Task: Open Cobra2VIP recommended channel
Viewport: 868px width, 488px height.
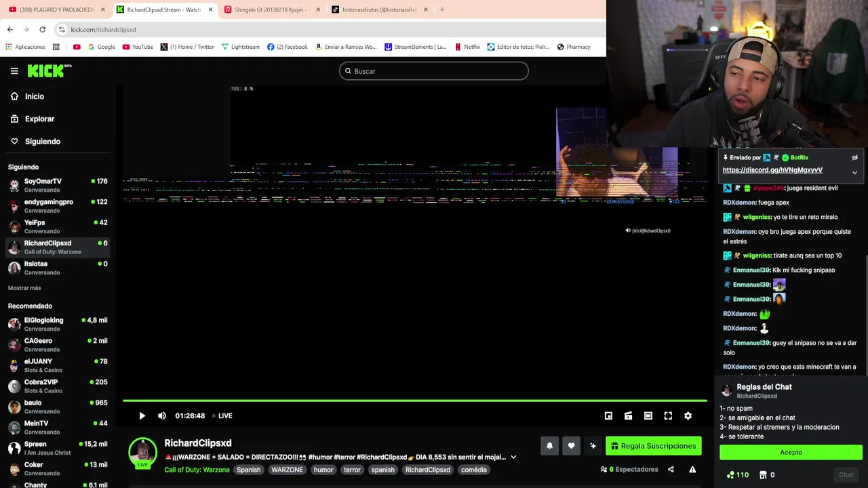Action: click(58, 386)
